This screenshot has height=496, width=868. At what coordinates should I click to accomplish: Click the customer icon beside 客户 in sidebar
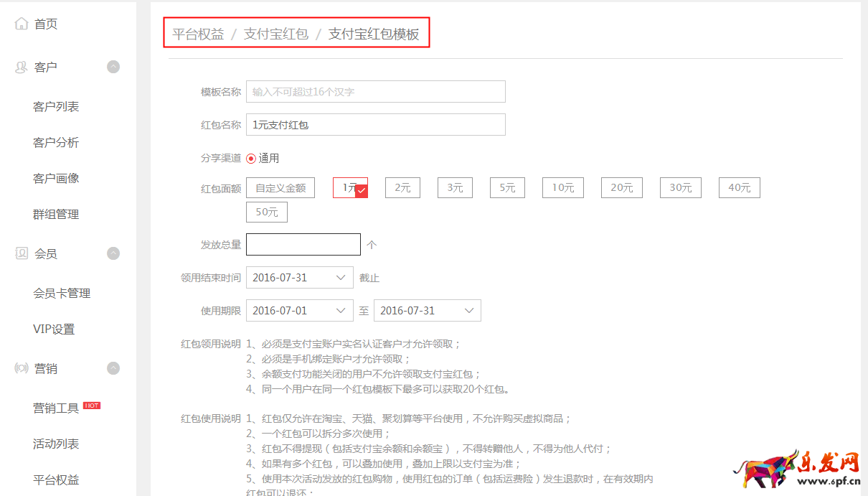tap(21, 66)
